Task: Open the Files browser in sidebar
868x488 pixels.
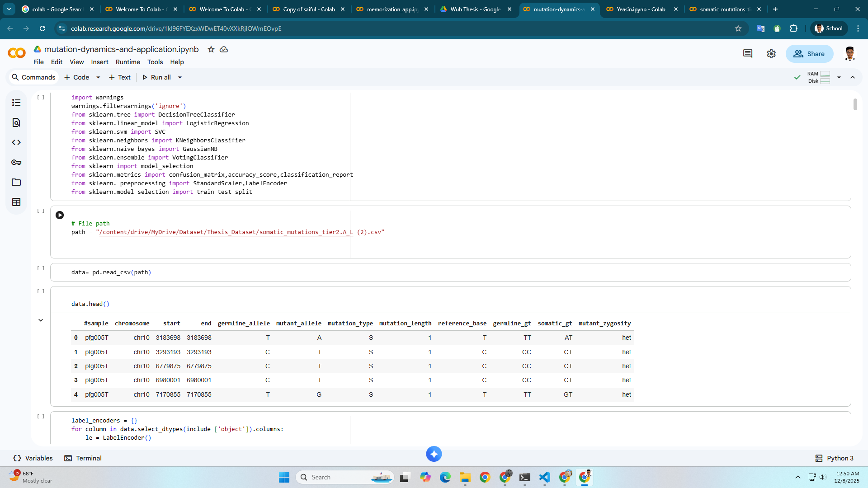Action: (x=16, y=182)
